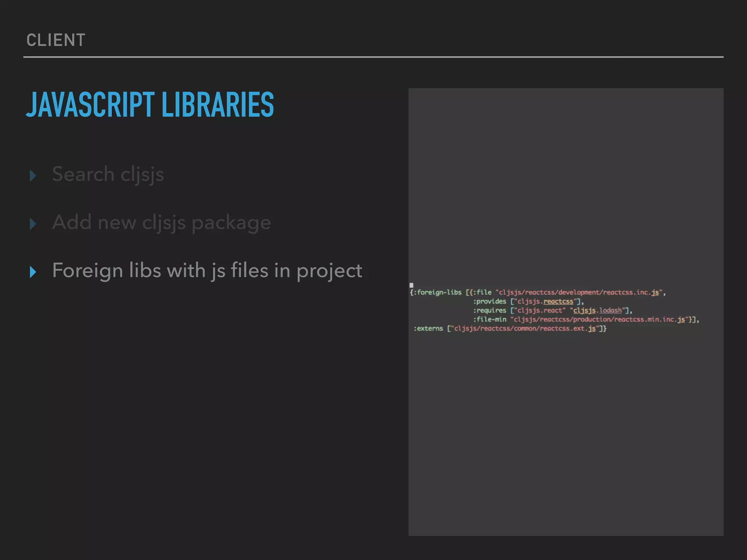Click the :foreign-libs keyword in code

tap(437, 292)
